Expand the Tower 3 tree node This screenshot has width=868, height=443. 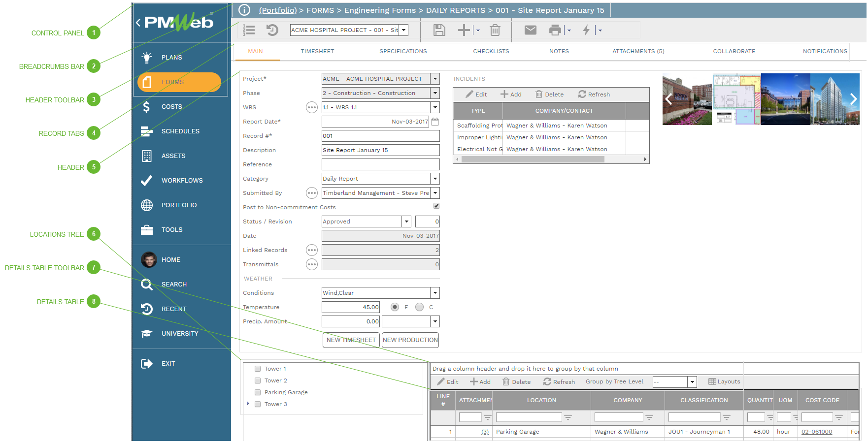[248, 404]
